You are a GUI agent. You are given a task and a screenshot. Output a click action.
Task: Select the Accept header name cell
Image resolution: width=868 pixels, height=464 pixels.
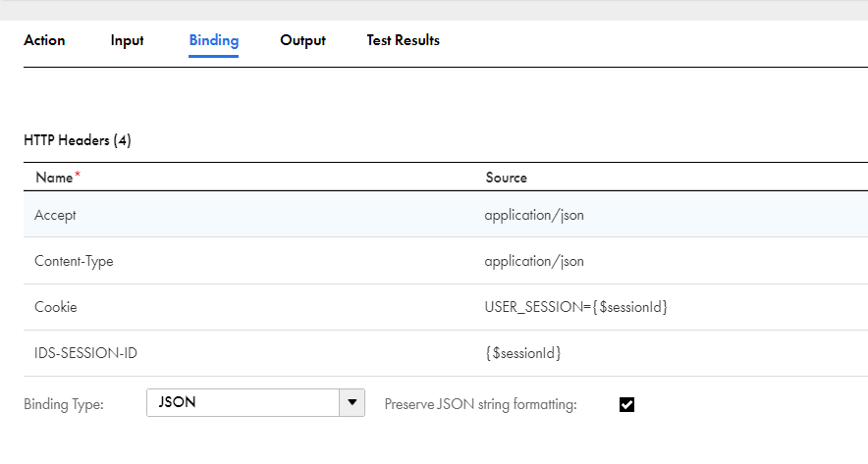point(55,215)
